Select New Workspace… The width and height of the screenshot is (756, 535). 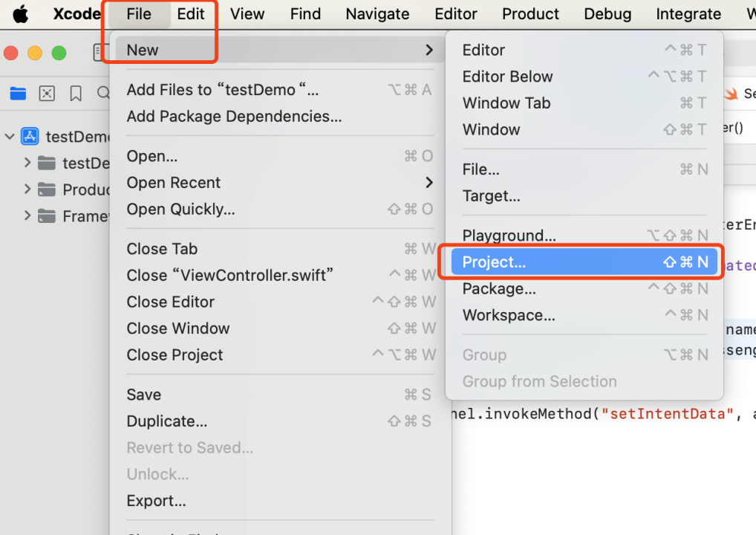coord(584,315)
